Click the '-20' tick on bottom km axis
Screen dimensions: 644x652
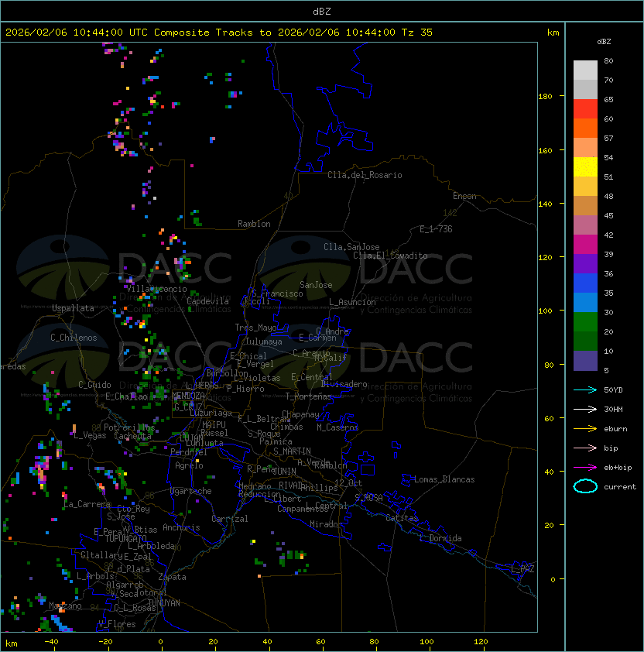coord(105,642)
